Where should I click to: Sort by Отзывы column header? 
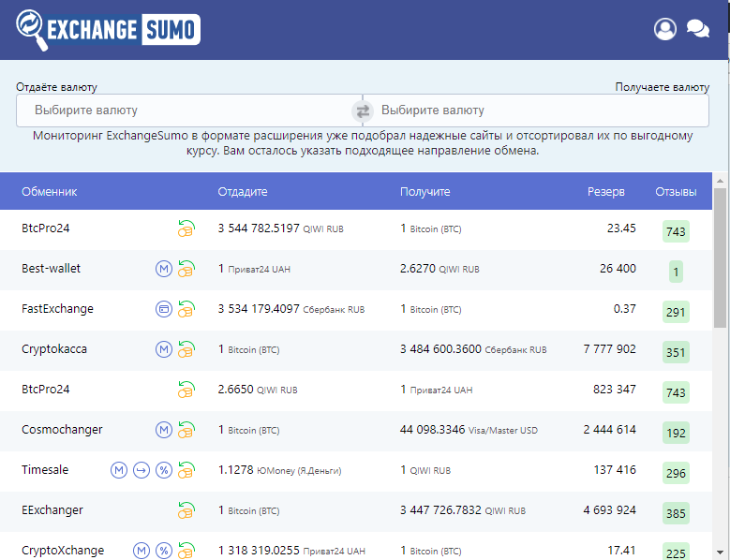[676, 192]
